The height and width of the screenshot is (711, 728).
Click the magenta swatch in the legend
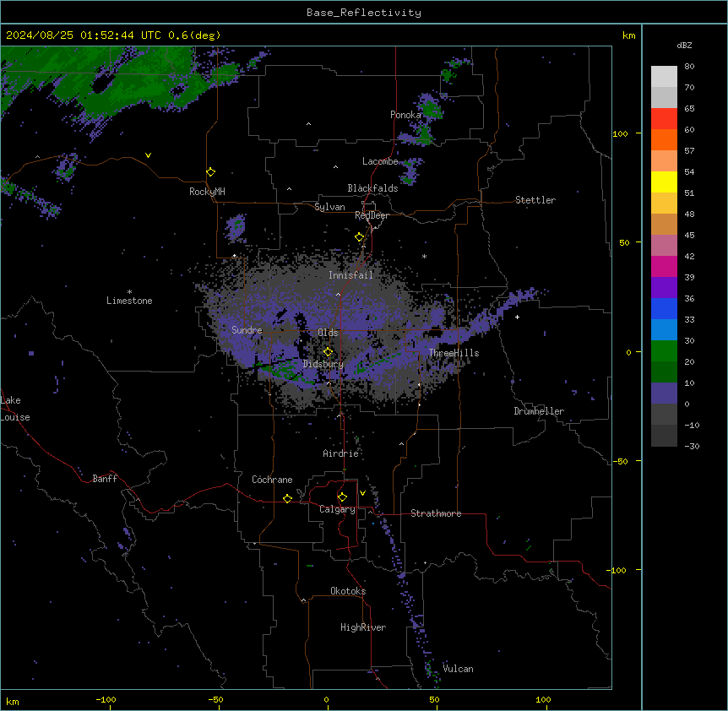pos(664,266)
